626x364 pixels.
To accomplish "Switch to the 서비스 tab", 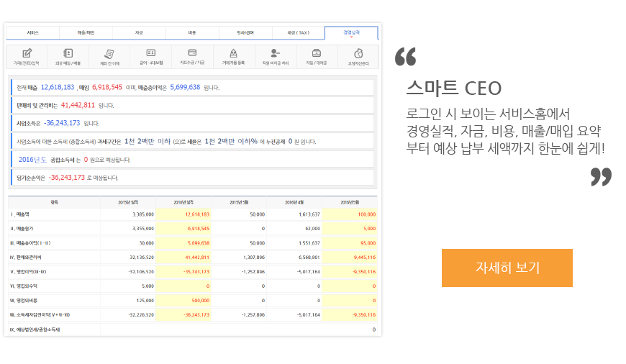I will (32, 32).
